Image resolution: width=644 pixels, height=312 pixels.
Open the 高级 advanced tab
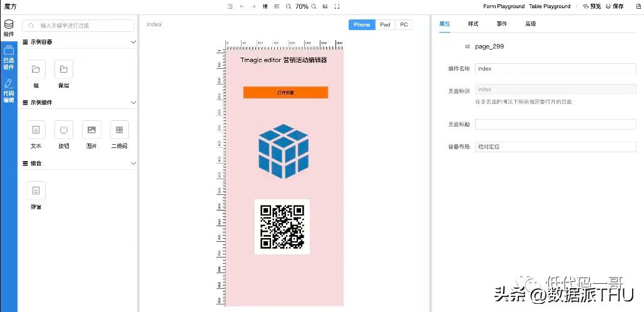coord(531,24)
